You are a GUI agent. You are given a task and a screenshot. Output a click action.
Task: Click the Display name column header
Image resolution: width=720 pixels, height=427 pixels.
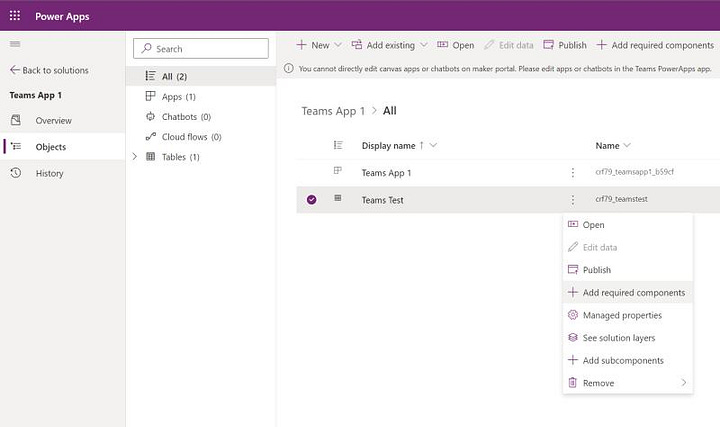pyautogui.click(x=388, y=145)
